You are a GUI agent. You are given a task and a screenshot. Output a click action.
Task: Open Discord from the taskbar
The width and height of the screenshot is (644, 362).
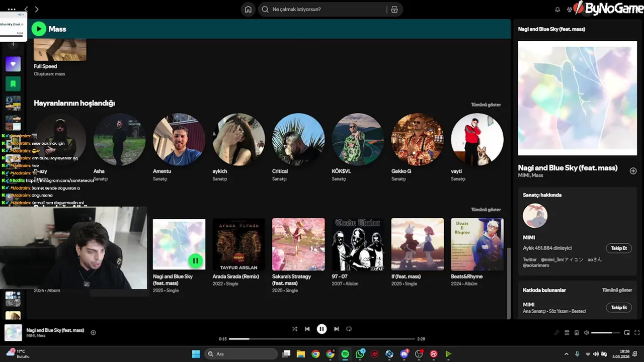[x=404, y=354]
